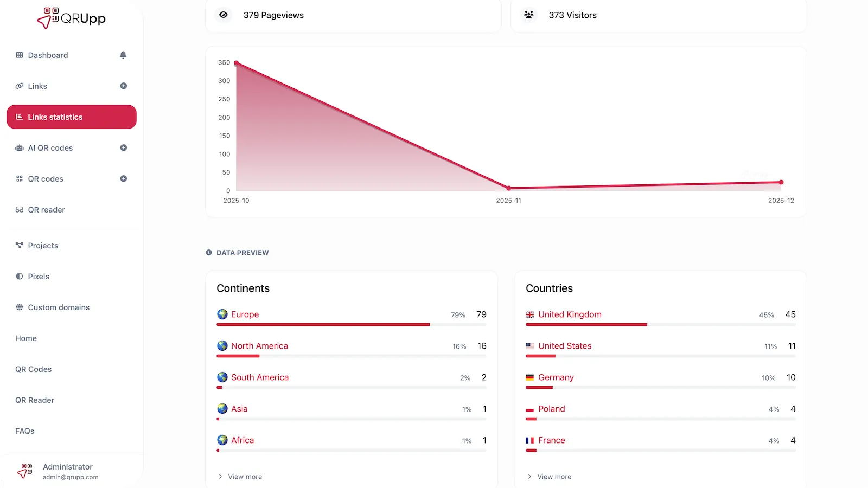Open Dashboard notifications bell
Screen dimensions: 868x488
123,55
